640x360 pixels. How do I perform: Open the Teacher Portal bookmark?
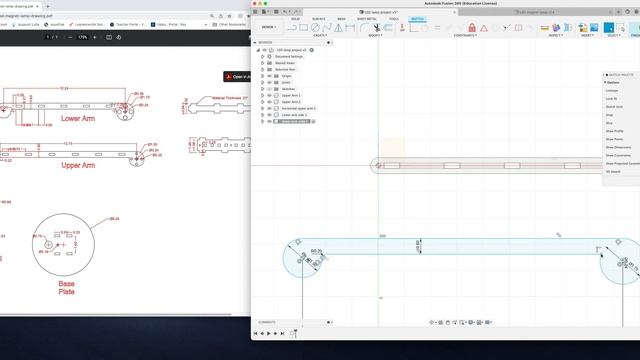[x=128, y=24]
